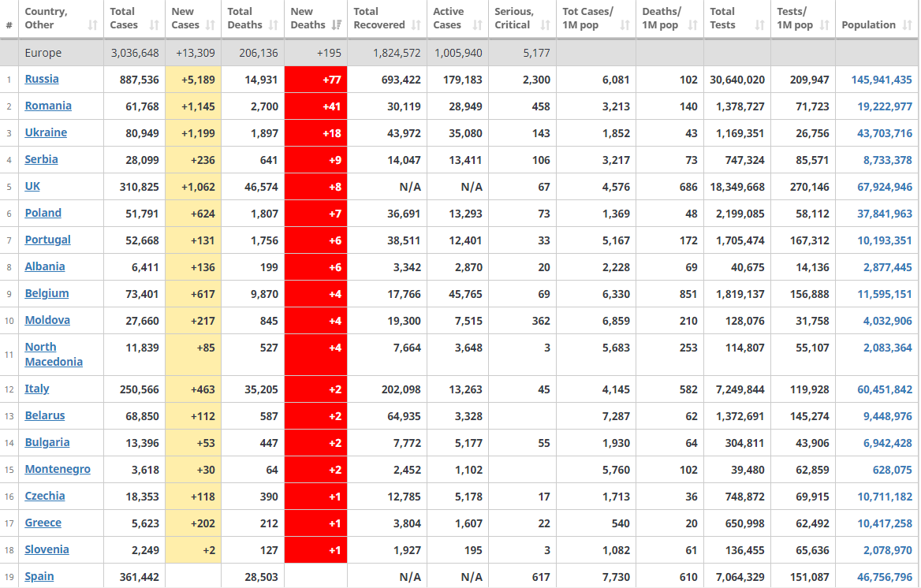The width and height of the screenshot is (921, 588).
Task: Click sort arrows icon in Serious, Critical header
Action: coord(545,25)
